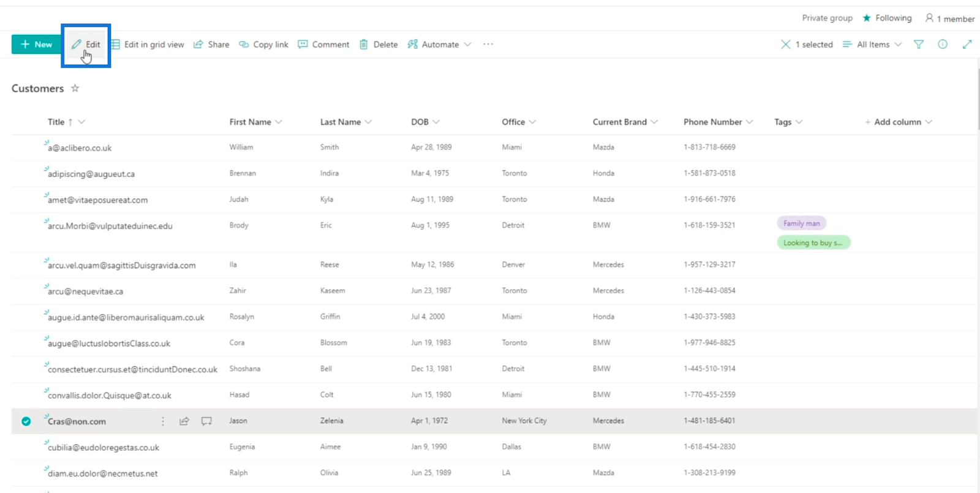980x493 pixels.
Task: Select Last Name cell Indira
Action: (330, 173)
